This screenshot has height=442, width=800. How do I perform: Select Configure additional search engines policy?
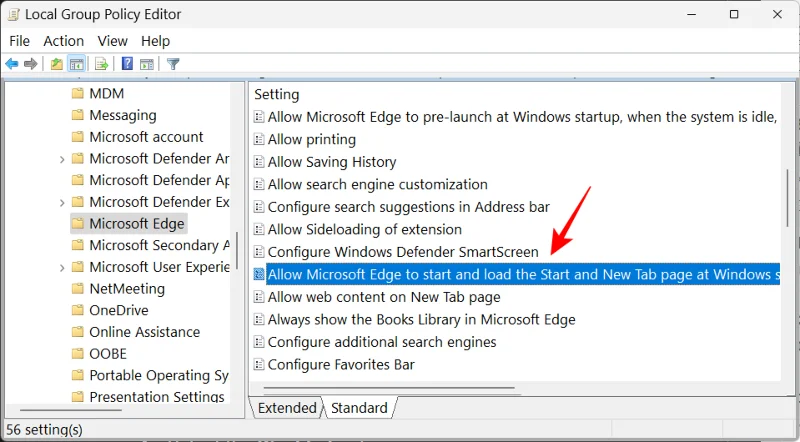pyautogui.click(x=382, y=342)
